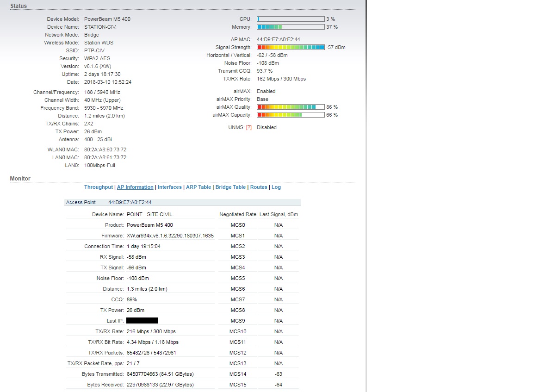This screenshot has width=533, height=392.
Task: Select TX/RX Packet Rate value 21 / 7
Action: point(133,363)
